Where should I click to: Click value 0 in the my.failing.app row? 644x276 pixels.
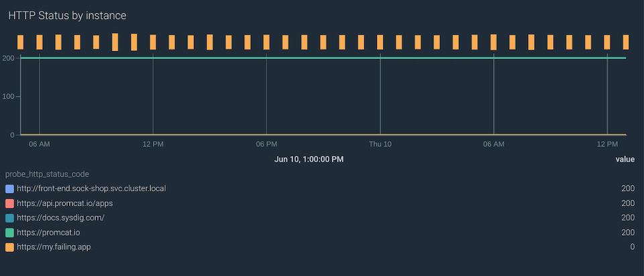633,247
